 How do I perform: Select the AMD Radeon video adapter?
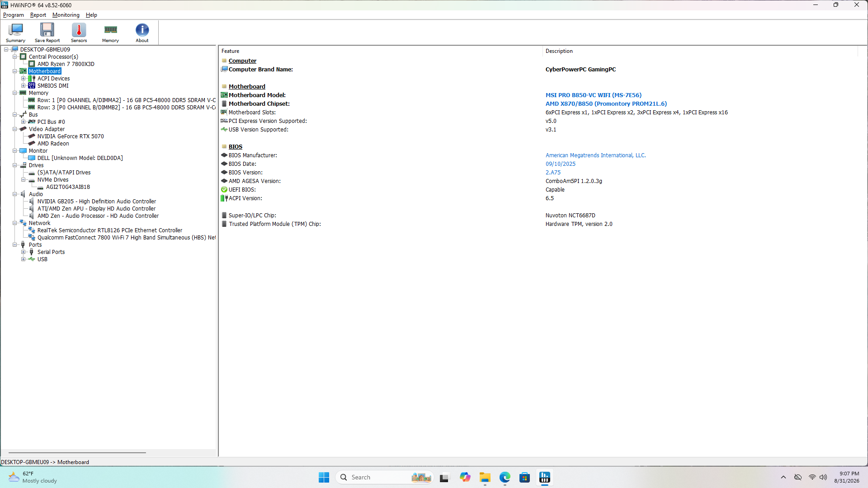tap(53, 144)
